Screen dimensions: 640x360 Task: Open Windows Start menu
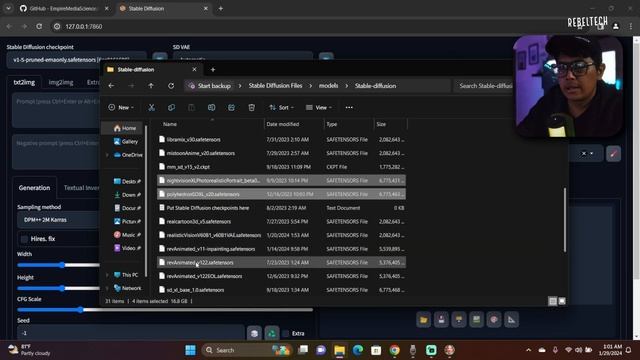coord(190,350)
